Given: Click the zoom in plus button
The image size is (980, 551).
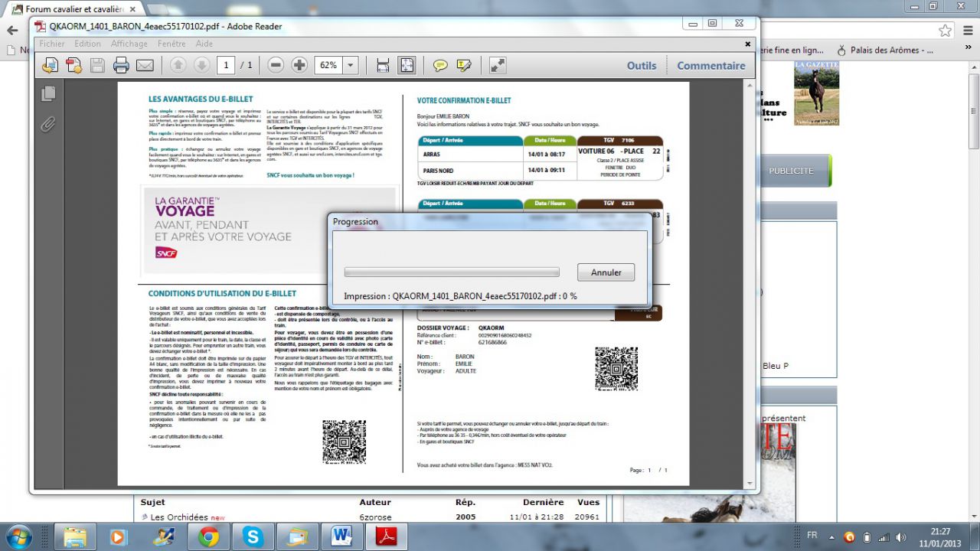Looking at the screenshot, I should [299, 66].
